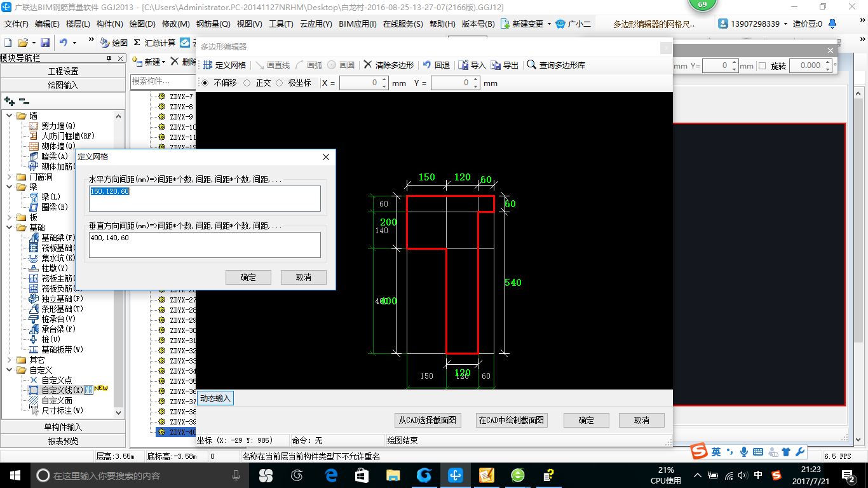Open the 文件(F) menu
The width and height of the screenshot is (868, 488).
pyautogui.click(x=16, y=24)
